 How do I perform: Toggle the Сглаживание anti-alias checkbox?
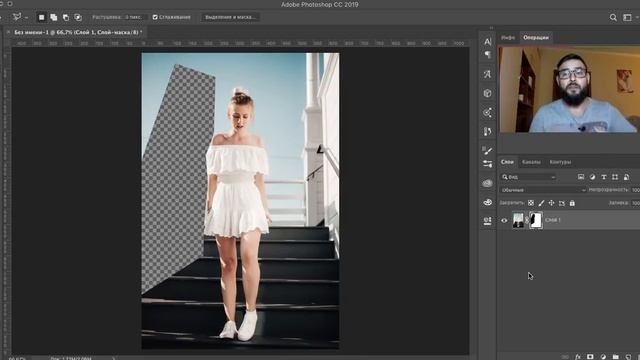(155, 17)
